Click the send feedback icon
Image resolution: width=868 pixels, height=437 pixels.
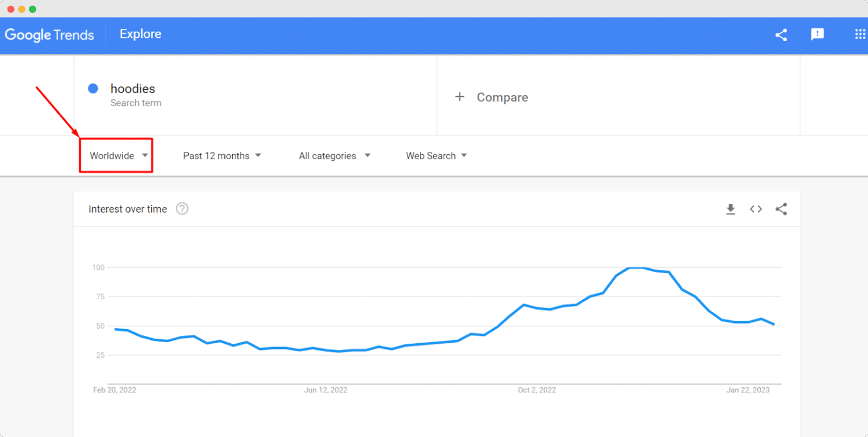[x=818, y=35]
